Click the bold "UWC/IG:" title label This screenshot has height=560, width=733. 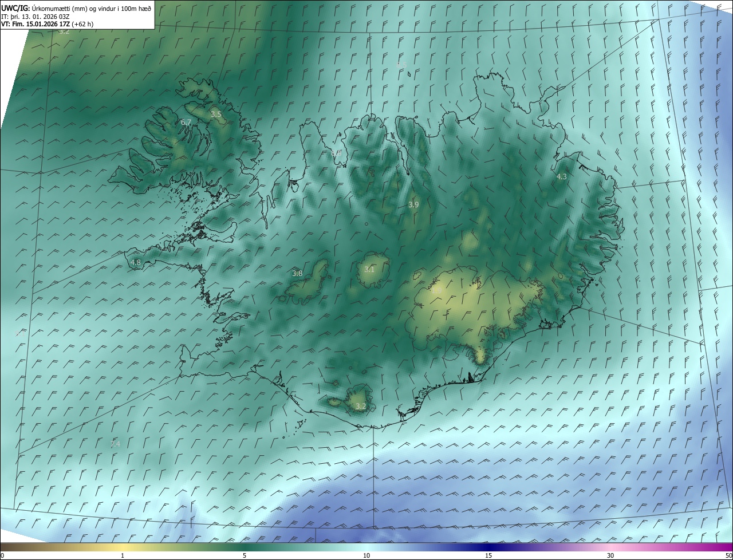[15, 9]
